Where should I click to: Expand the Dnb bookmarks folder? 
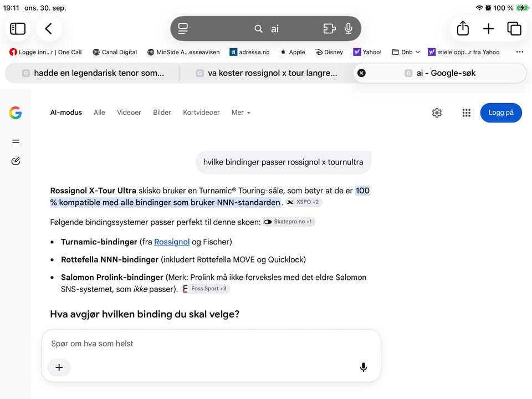406,52
